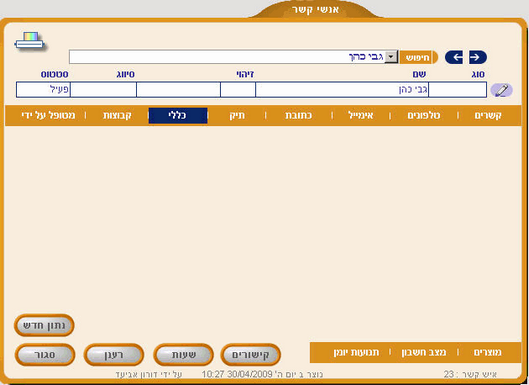
Task: Show the קבוצות tab
Action: 117,115
